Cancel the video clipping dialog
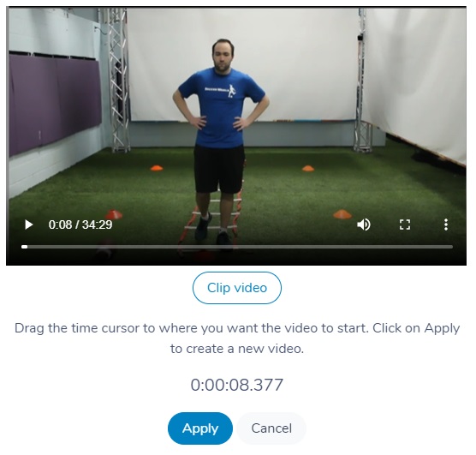The width and height of the screenshot is (476, 455). click(271, 428)
